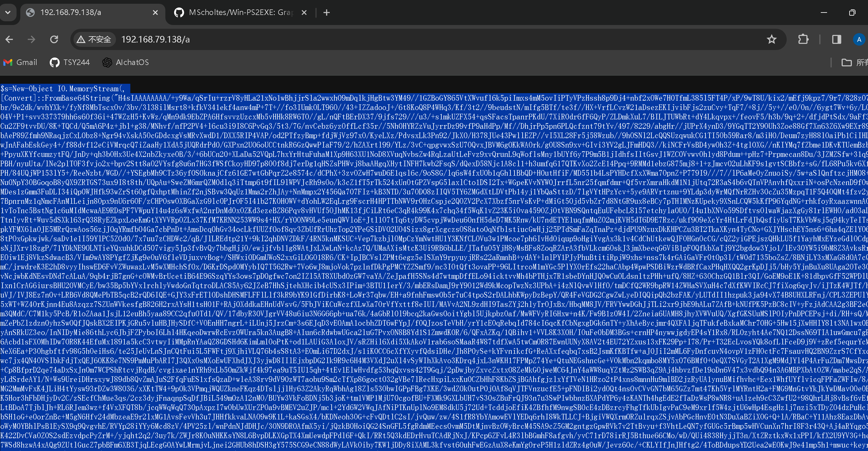Screen dimensions: 868x451
Task: Open a new tab with plus button
Action: point(327,13)
